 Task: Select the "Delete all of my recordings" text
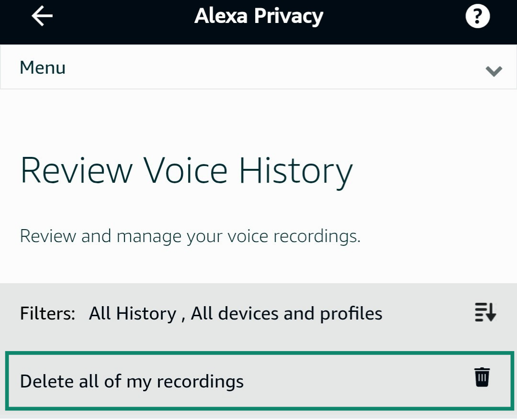(x=132, y=381)
